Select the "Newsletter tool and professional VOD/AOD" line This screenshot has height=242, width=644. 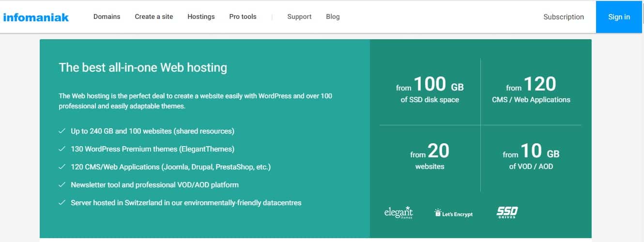point(154,185)
